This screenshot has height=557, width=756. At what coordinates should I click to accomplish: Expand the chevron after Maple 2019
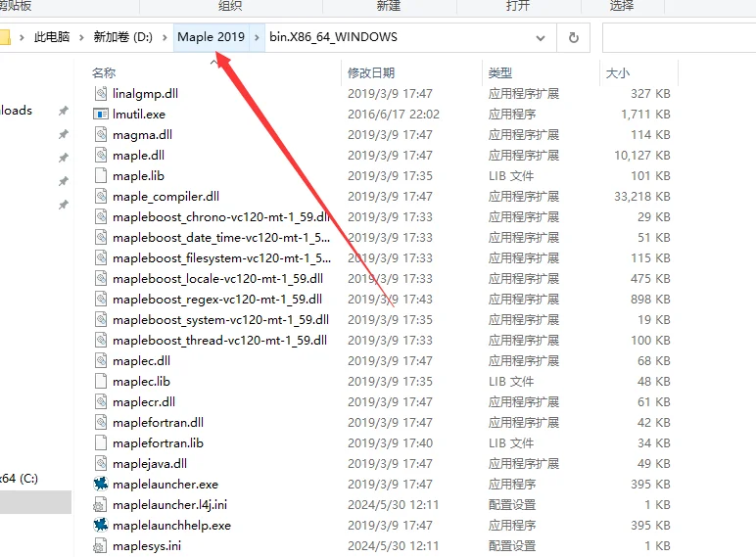[x=258, y=38]
